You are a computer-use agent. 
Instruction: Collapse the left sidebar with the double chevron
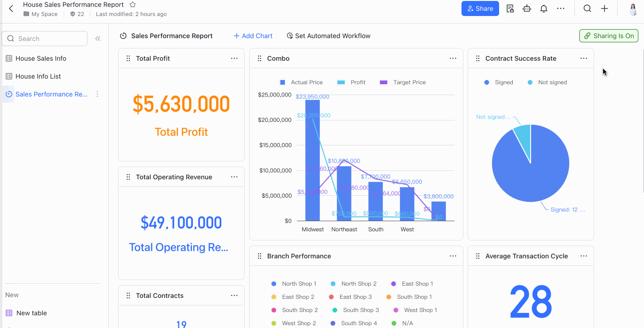[98, 39]
